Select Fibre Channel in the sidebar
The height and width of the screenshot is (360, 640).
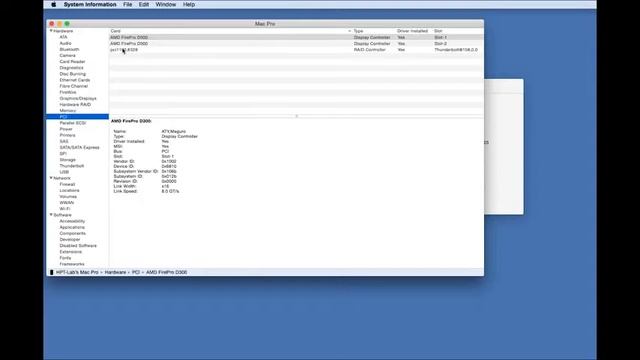pos(73,86)
